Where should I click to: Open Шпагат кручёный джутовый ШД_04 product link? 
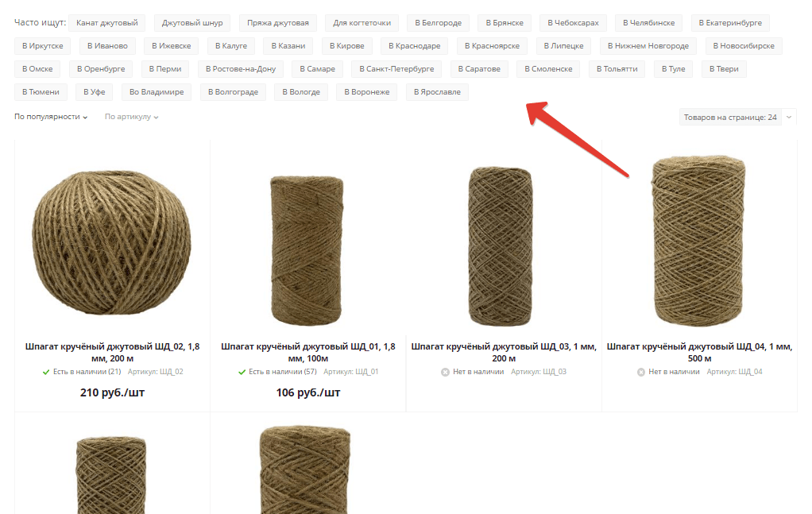[700, 352]
